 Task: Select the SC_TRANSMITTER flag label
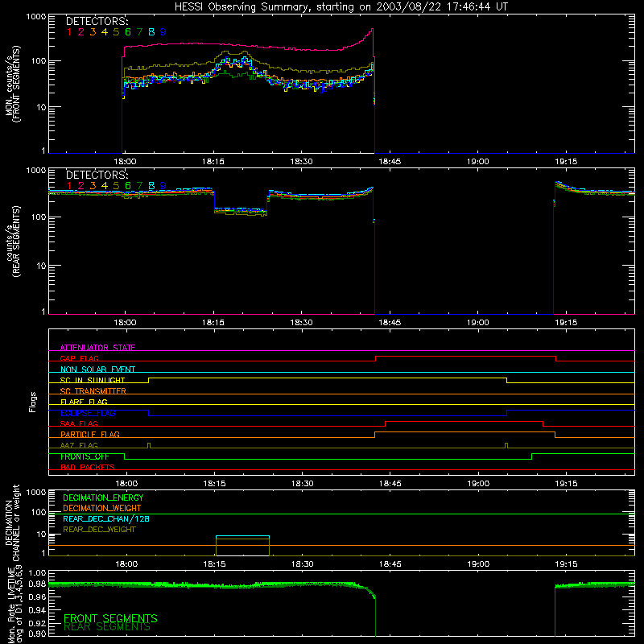pos(93,391)
